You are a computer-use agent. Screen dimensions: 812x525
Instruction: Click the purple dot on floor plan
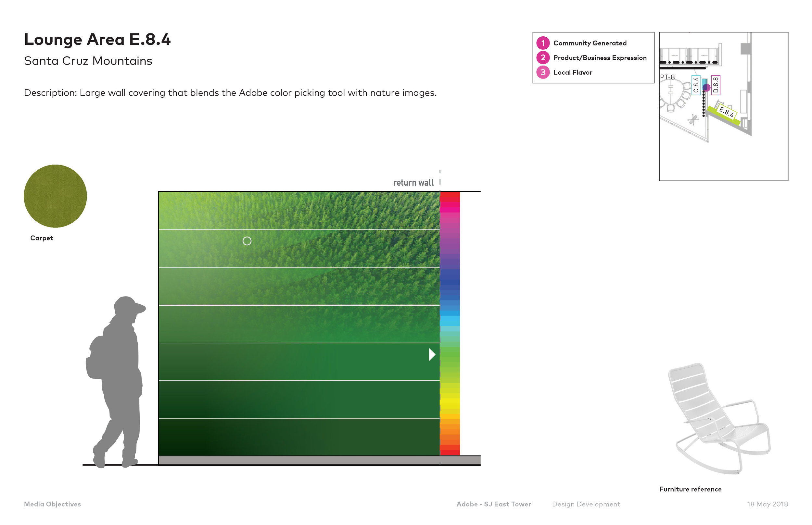[706, 88]
